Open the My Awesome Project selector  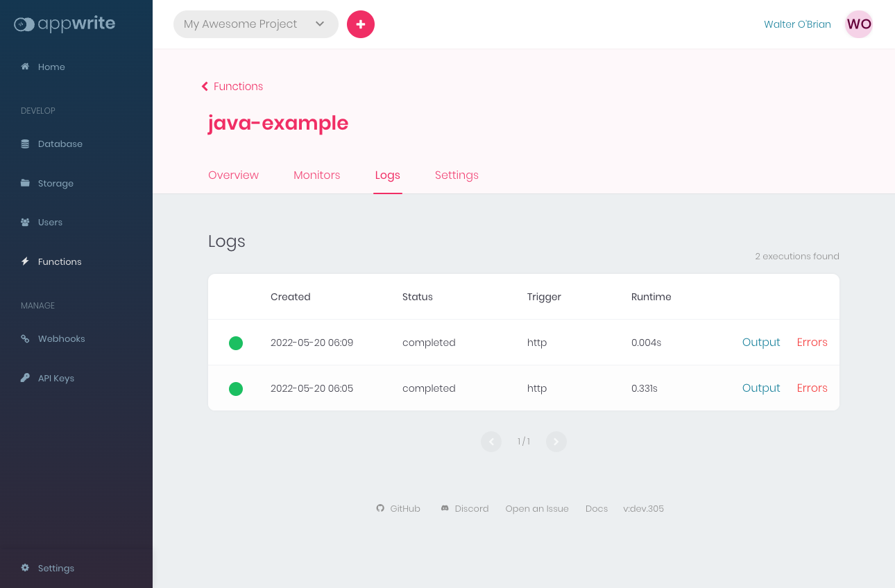[255, 24]
